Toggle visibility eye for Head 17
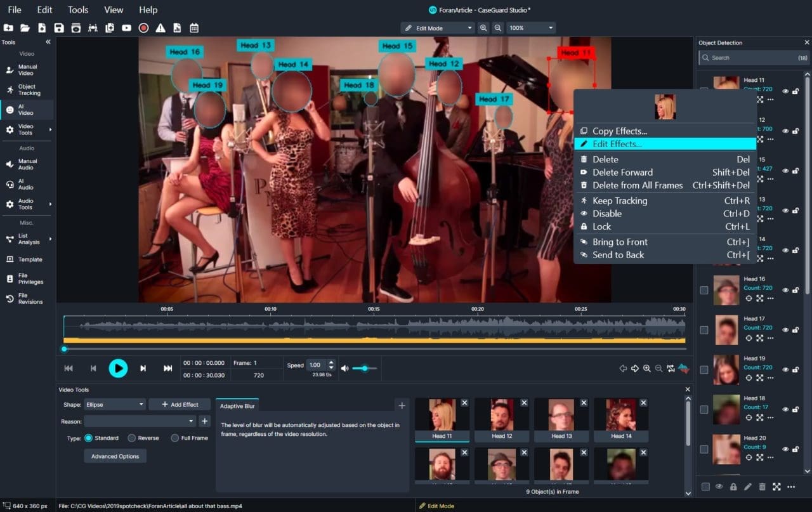The width and height of the screenshot is (812, 512). click(785, 330)
